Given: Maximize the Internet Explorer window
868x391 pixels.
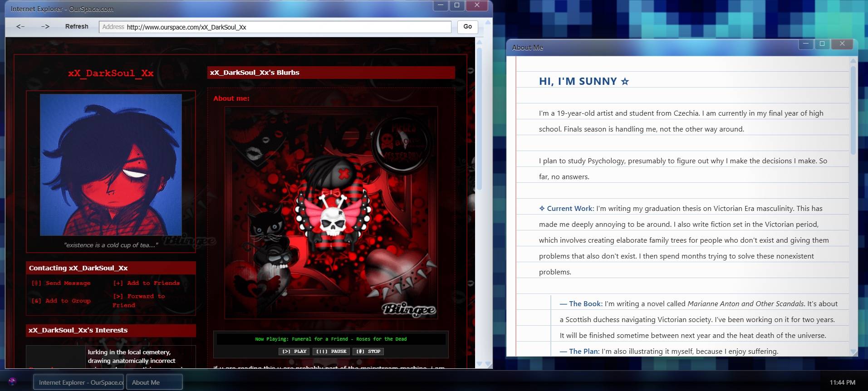Looking at the screenshot, I should (x=457, y=5).
